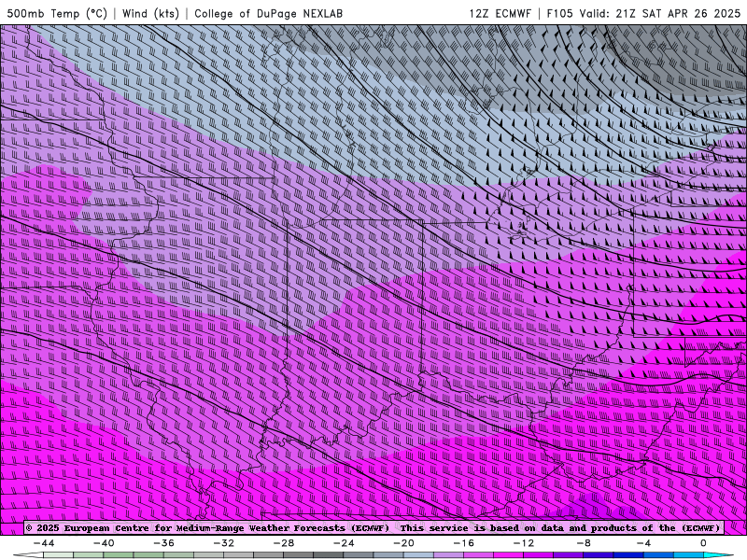Click the -24 colorbar label

click(344, 543)
